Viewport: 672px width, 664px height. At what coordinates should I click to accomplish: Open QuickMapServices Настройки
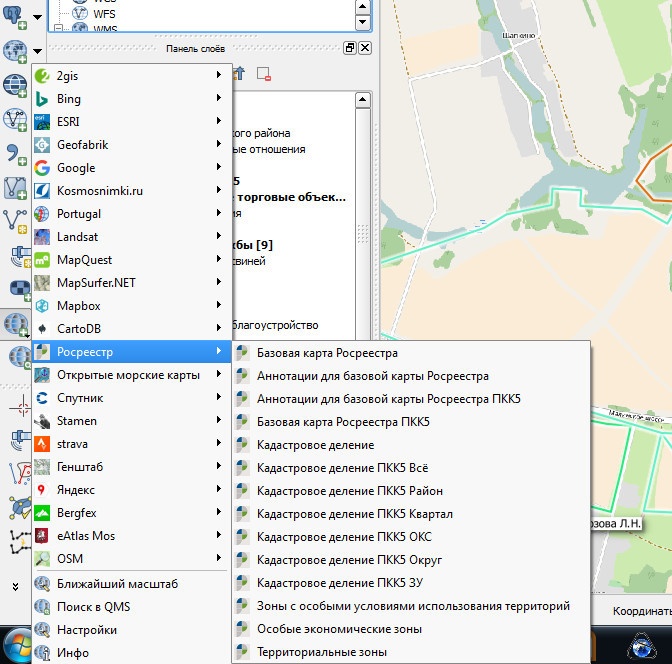click(x=132, y=630)
